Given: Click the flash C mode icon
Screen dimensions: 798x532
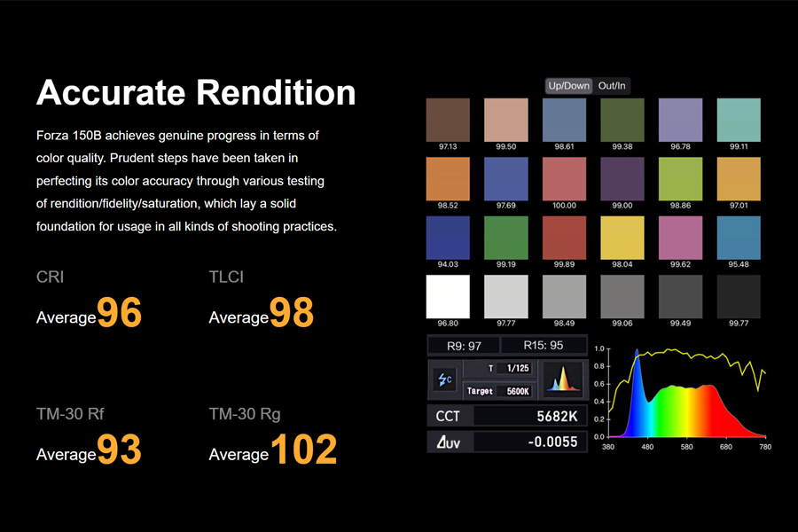Looking at the screenshot, I should pos(445,379).
